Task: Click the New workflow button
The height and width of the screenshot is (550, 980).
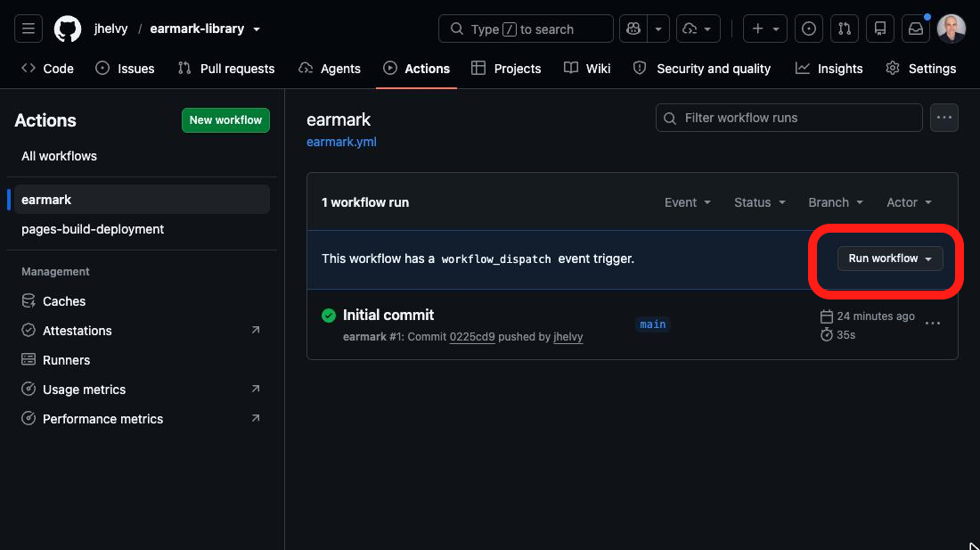Action: (x=225, y=120)
